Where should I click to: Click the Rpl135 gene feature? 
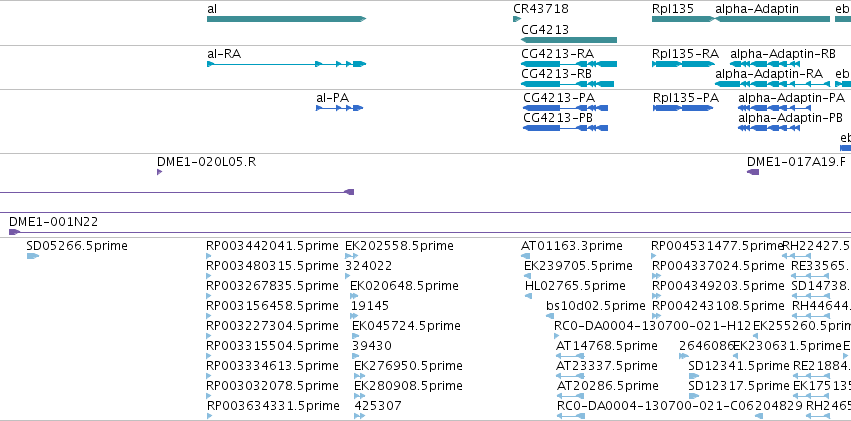pos(682,19)
